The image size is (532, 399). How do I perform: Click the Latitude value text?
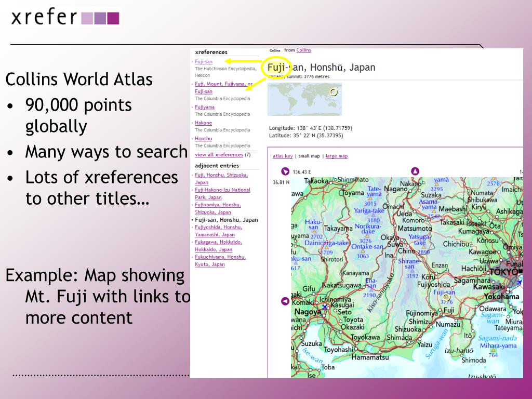coord(306,136)
